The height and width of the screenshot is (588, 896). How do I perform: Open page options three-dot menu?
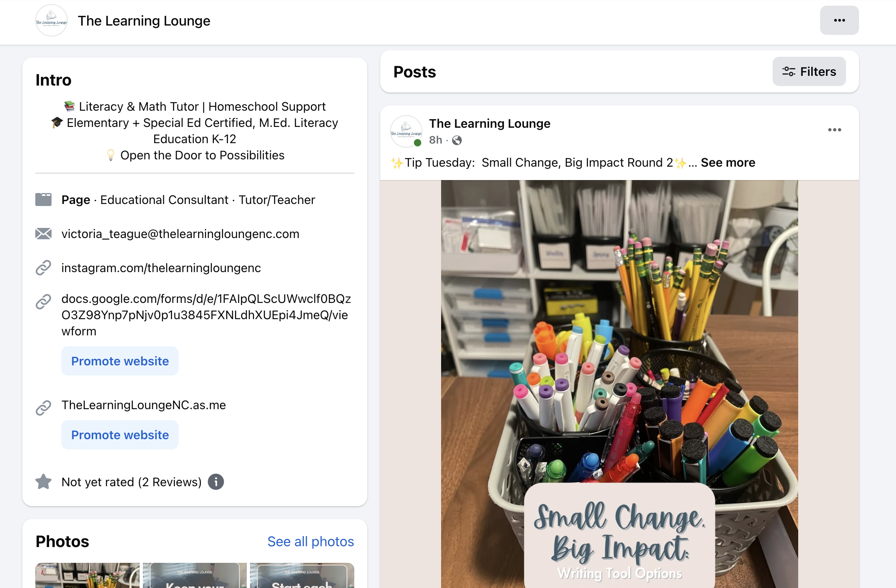[x=839, y=20]
